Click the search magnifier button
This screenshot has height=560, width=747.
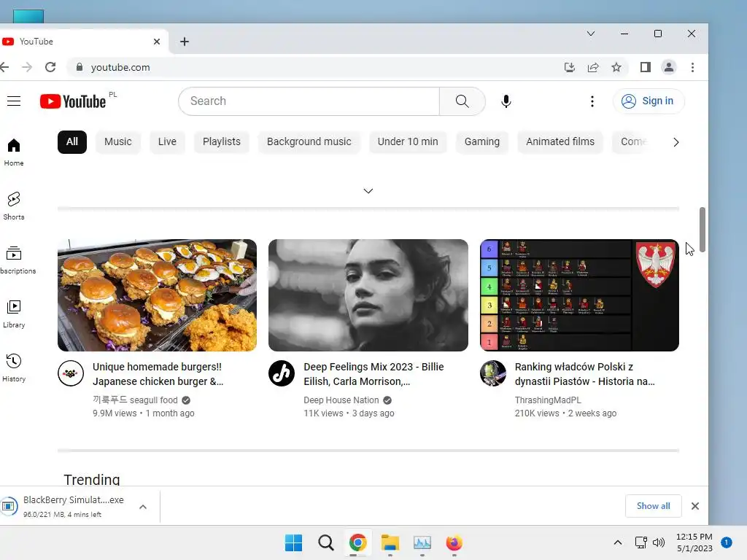point(462,101)
